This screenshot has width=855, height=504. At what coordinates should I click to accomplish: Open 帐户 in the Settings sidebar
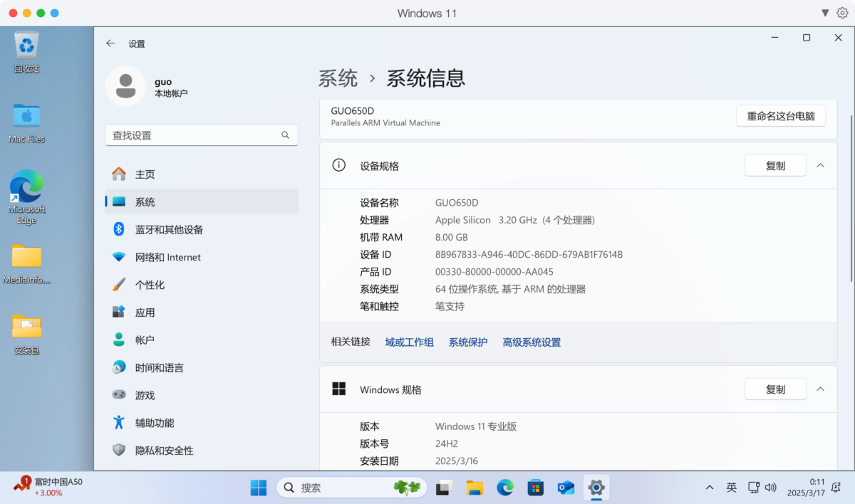pyautogui.click(x=202, y=340)
